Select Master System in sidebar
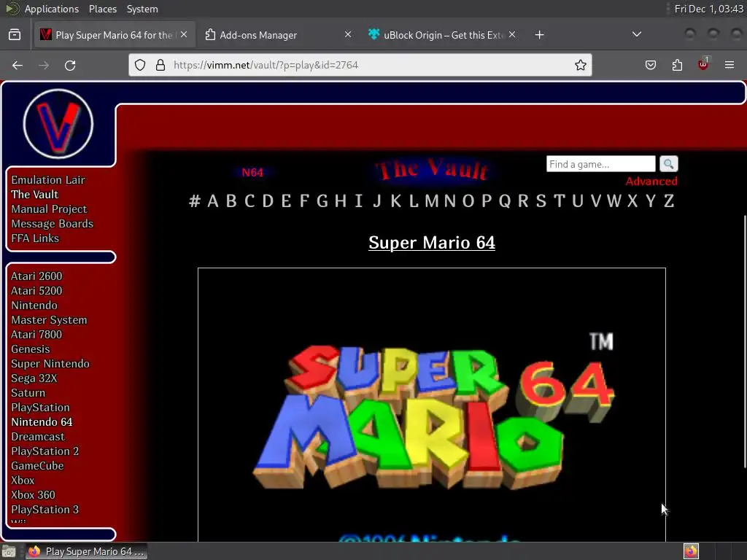 [49, 320]
